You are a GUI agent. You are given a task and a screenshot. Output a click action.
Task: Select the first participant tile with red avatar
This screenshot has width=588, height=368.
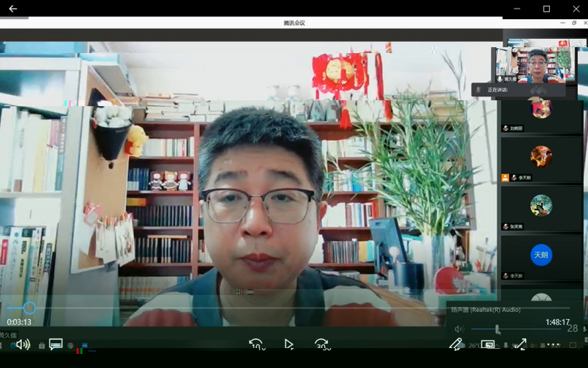tap(541, 117)
